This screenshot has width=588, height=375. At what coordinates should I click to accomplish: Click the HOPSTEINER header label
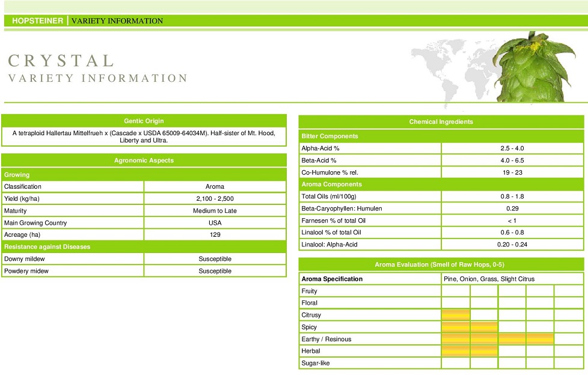37,20
